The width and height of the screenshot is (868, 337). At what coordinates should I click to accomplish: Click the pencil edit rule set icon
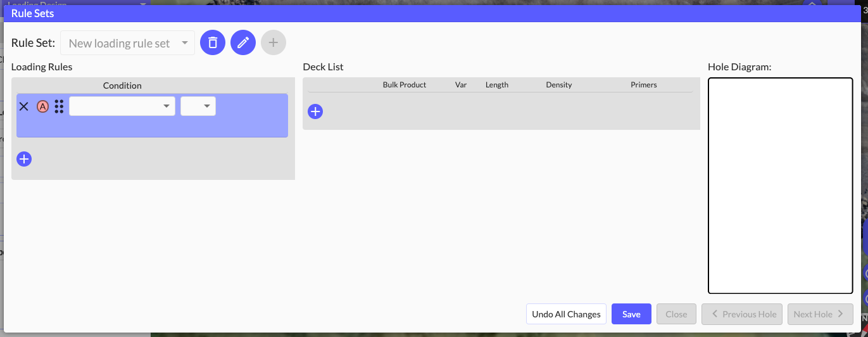tap(243, 42)
